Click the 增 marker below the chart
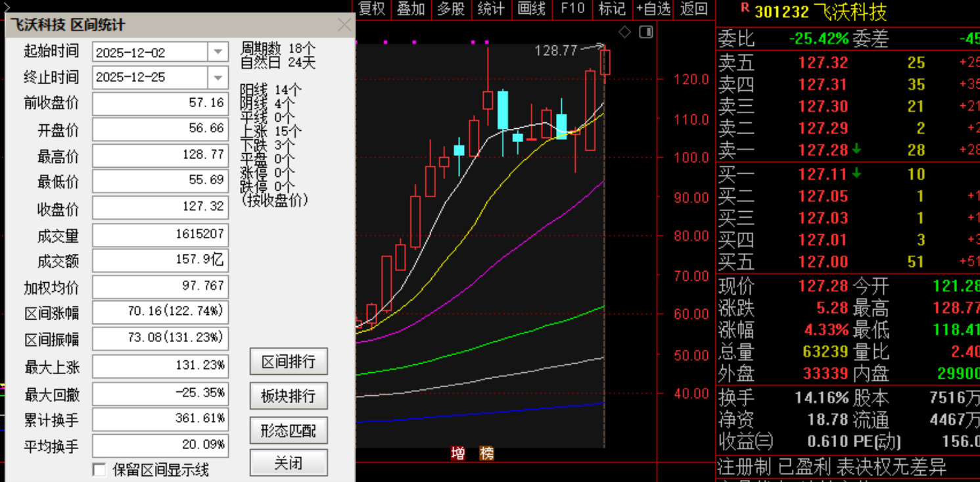Screen dimensions: 980x482 click(x=458, y=454)
